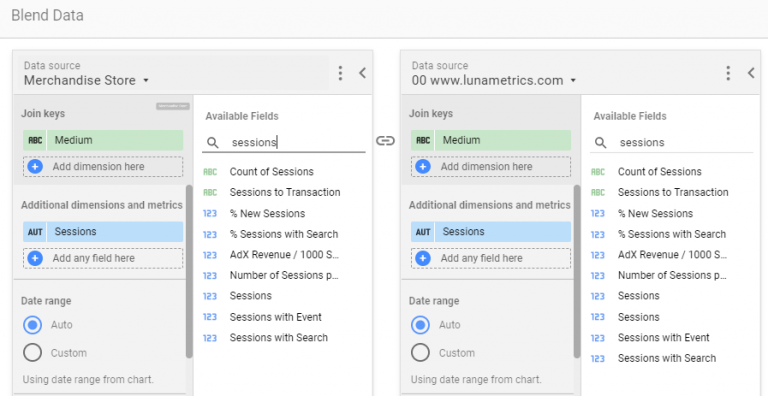768x396 pixels.
Task: Open the Merchandise Store data source dropdown
Action: pyautogui.click(x=86, y=80)
